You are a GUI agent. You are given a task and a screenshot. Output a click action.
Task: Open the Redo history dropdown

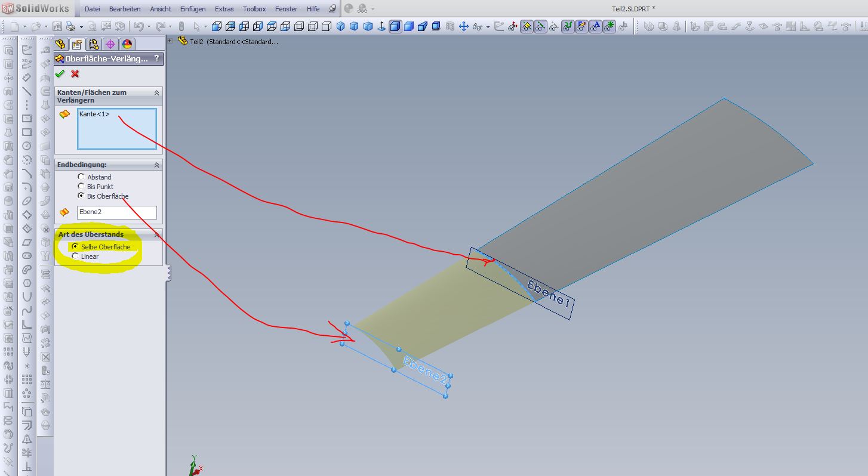170,27
